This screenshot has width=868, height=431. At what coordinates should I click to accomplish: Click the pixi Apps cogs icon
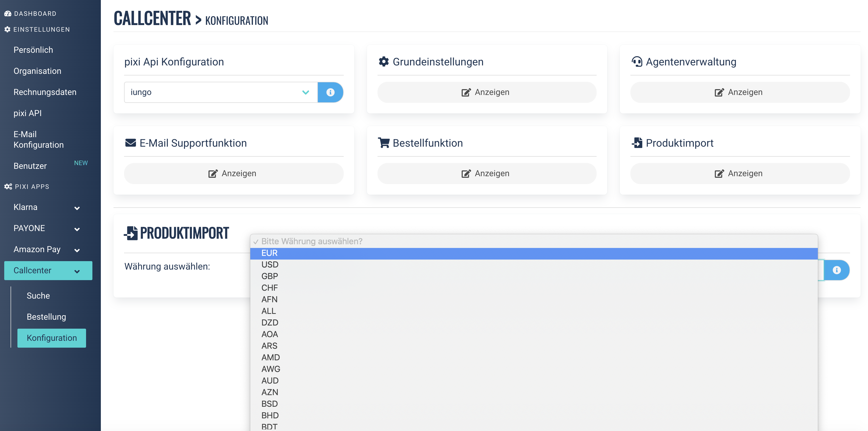pyautogui.click(x=8, y=186)
